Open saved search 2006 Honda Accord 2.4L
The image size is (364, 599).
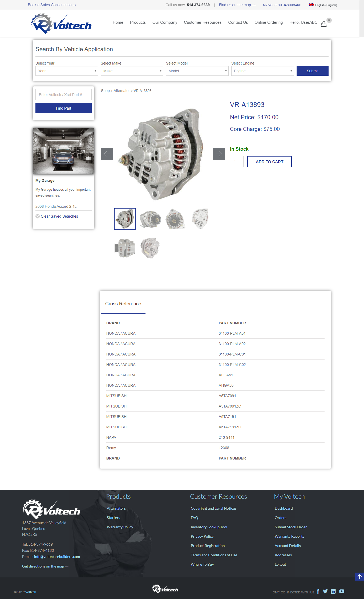coord(56,206)
